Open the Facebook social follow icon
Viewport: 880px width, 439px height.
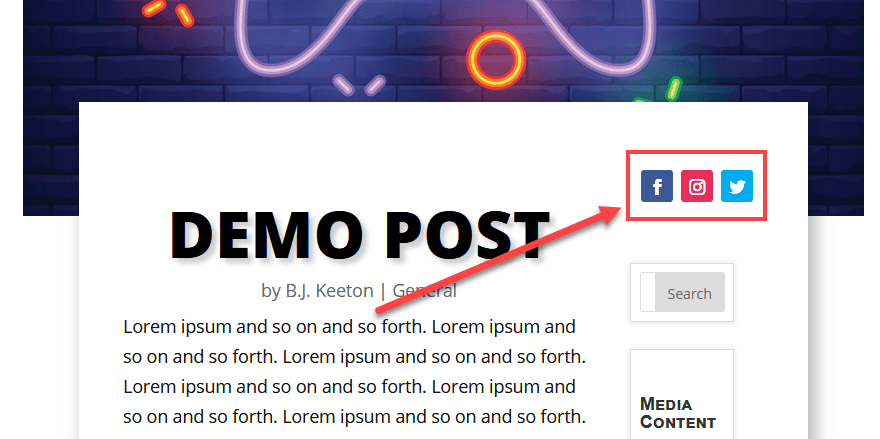point(657,186)
